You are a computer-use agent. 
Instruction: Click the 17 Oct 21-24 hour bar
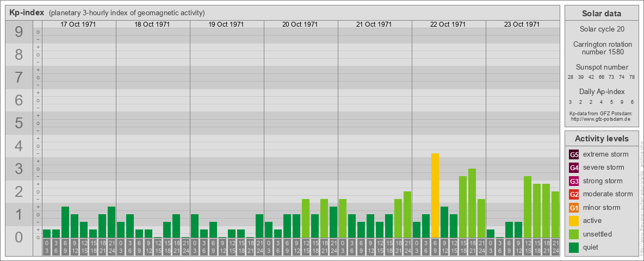pos(112,222)
